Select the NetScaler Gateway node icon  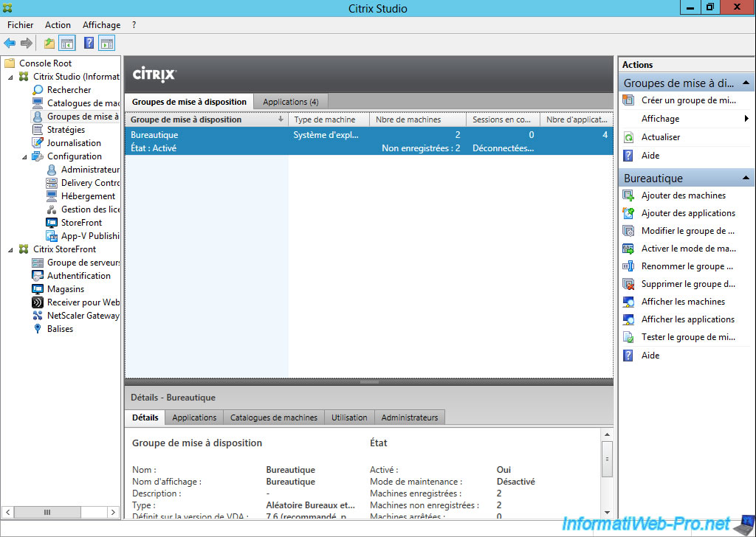click(x=38, y=316)
